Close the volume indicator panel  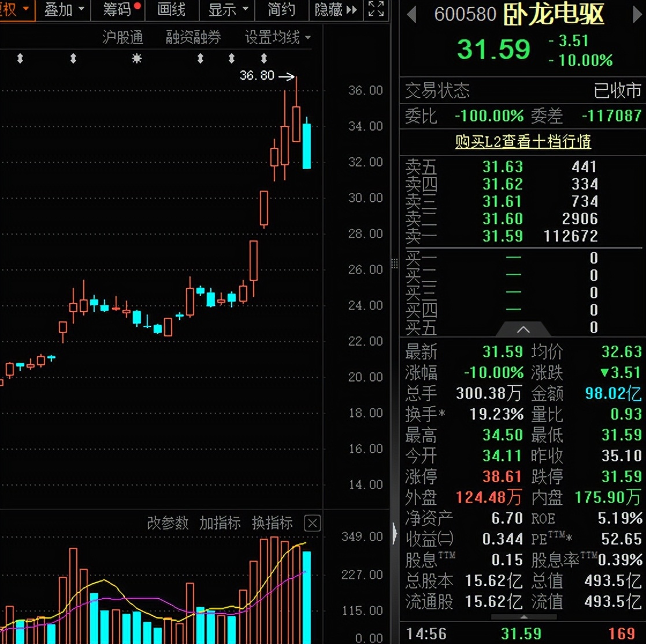[312, 524]
